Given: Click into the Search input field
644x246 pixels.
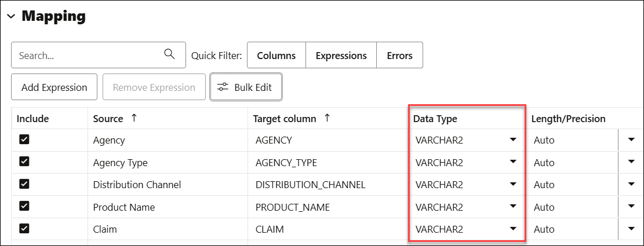Looking at the screenshot, I should pos(87,56).
